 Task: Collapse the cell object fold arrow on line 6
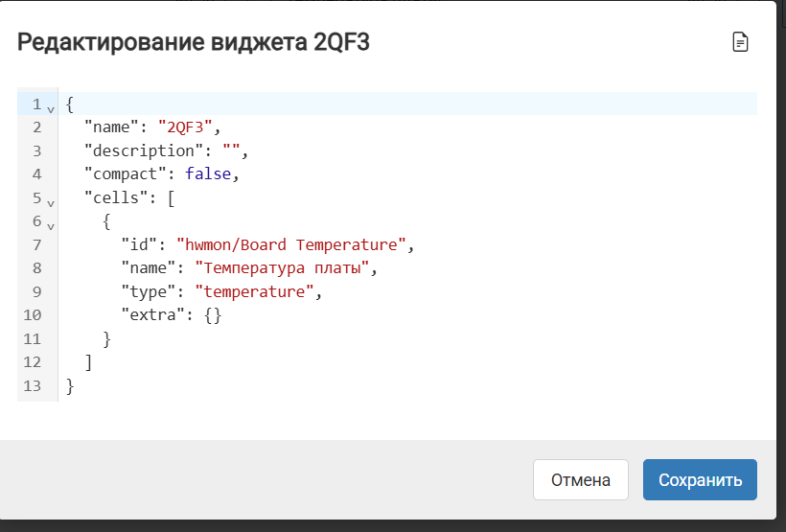[51, 226]
